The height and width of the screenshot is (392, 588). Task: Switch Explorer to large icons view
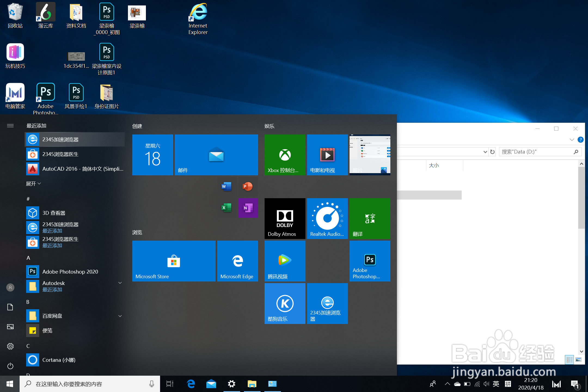pos(578,360)
